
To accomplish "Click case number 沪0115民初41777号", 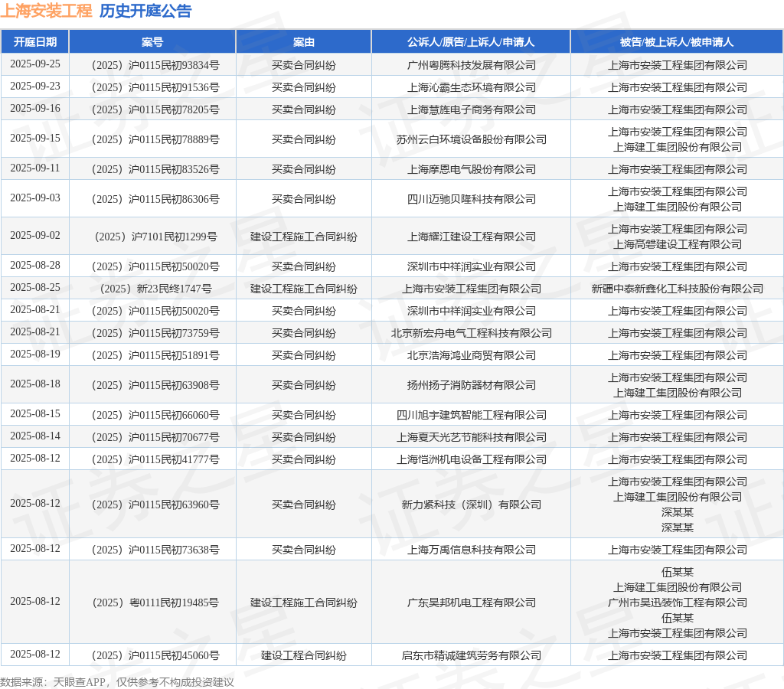I will click(x=155, y=459).
